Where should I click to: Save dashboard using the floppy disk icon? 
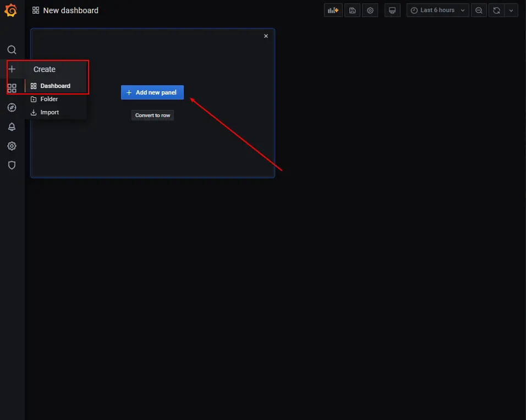352,10
